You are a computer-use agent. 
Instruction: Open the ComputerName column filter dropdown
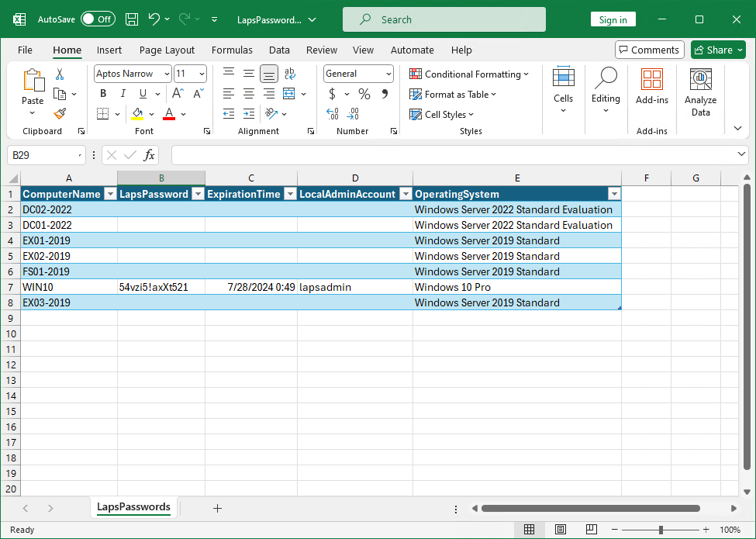tap(109, 194)
